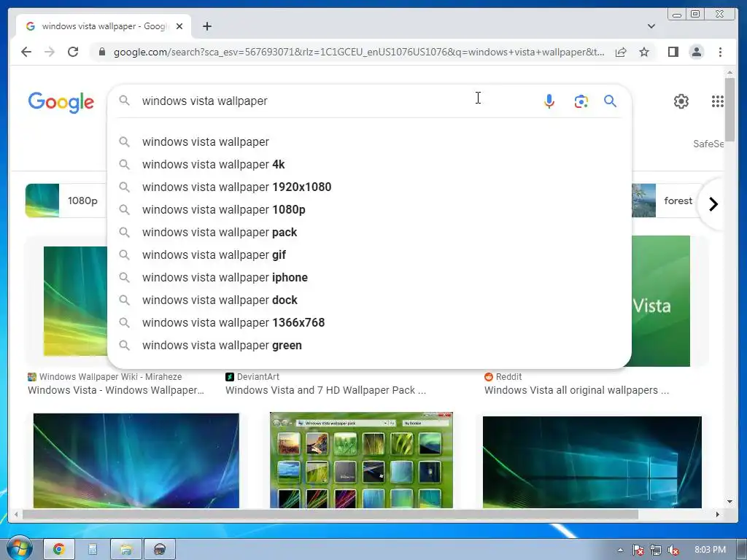Filter images by the 1080p chip
Image resolution: width=747 pixels, height=560 pixels.
[66, 201]
